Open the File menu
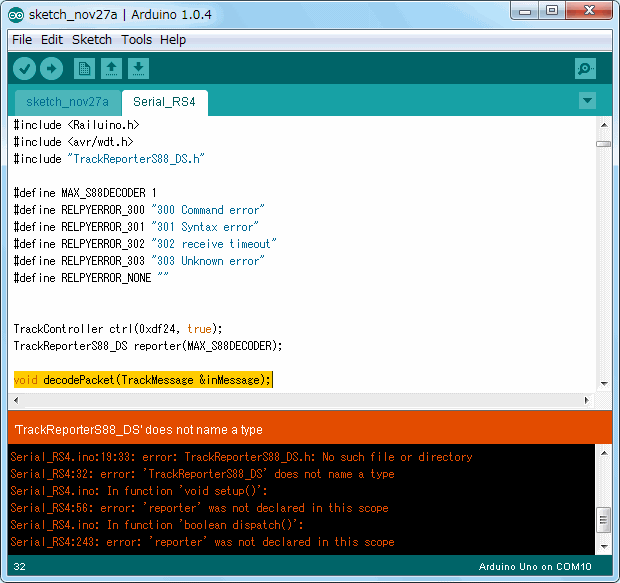620x583 pixels. (22, 40)
